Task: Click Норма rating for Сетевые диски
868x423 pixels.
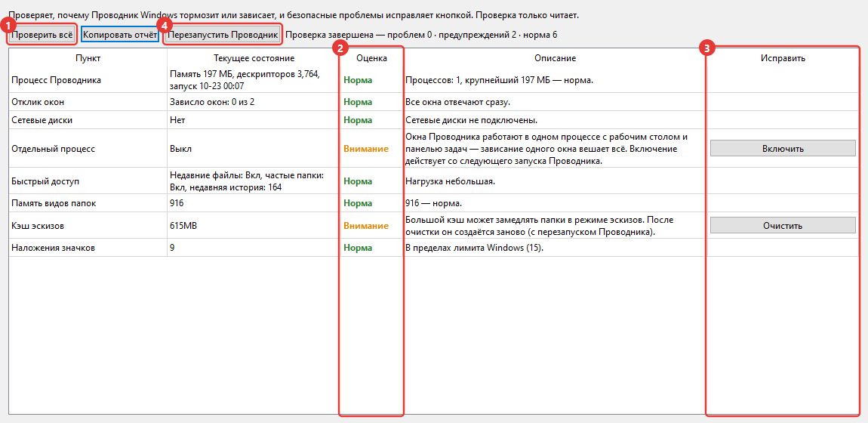Action: pyautogui.click(x=359, y=120)
